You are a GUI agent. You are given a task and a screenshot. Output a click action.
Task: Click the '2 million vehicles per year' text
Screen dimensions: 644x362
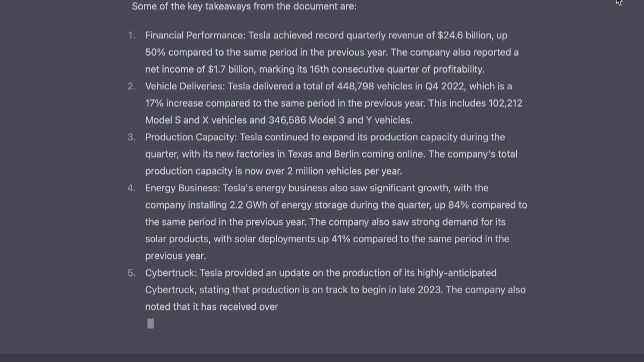click(344, 171)
